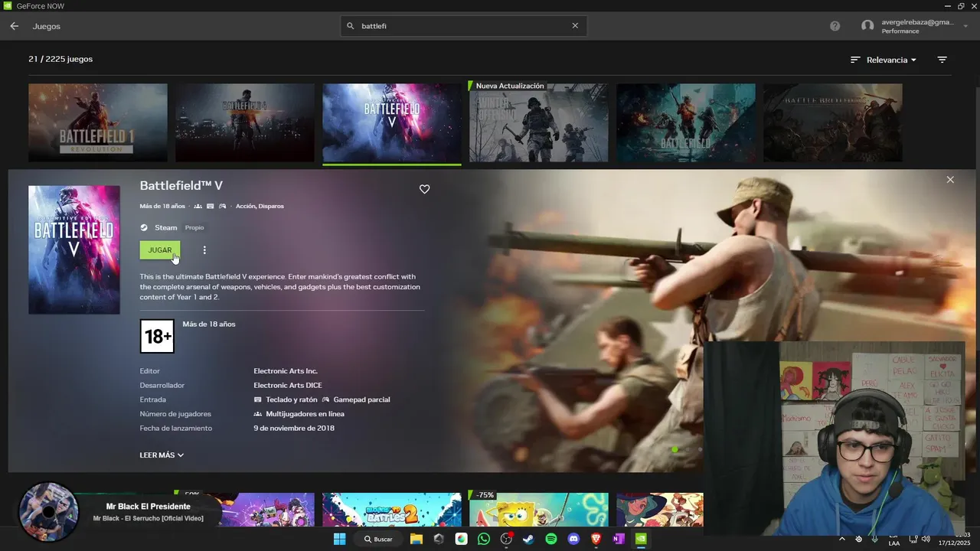Open the Relevancia sort dropdown
The height and width of the screenshot is (551, 980).
[x=884, y=60]
